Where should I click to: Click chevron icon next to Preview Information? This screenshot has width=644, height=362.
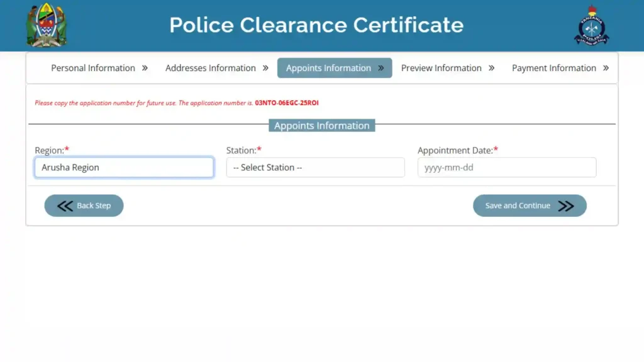coord(491,68)
